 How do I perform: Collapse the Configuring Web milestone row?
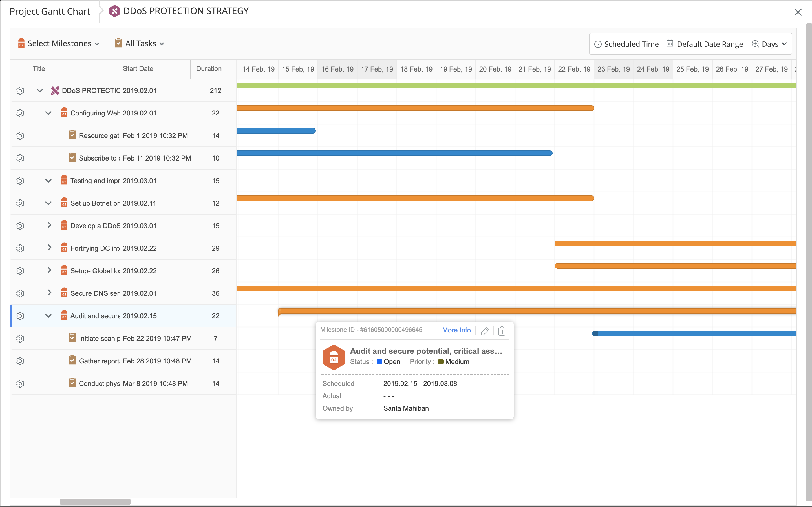point(48,113)
